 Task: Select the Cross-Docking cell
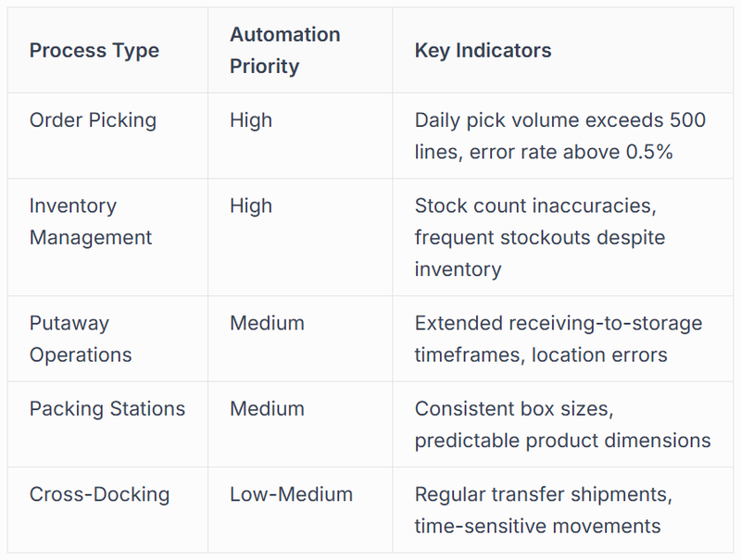99,494
